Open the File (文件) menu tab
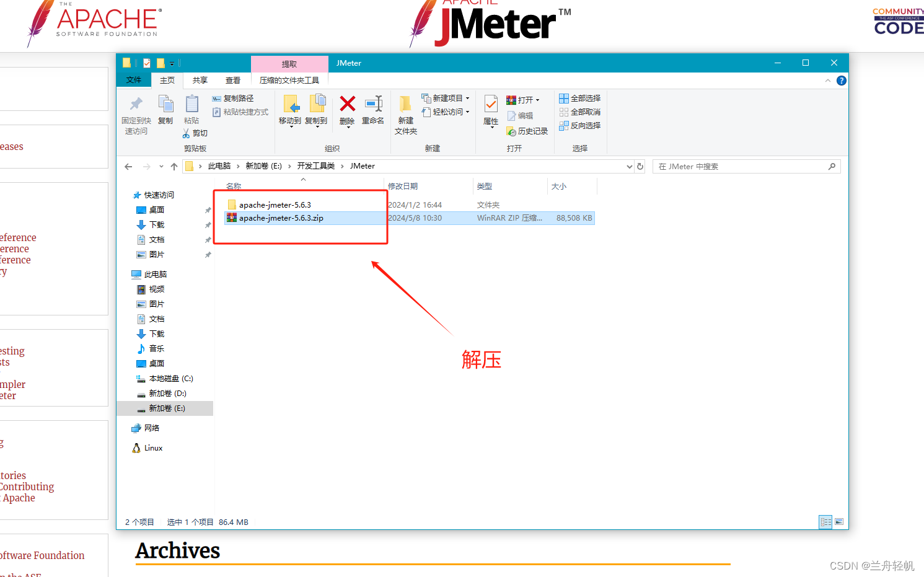The height and width of the screenshot is (577, 924). (134, 80)
